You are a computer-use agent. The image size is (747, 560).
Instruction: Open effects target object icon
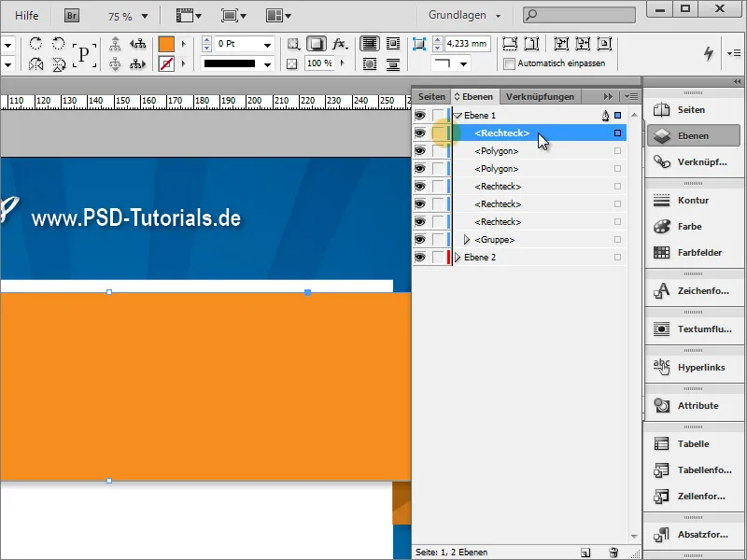[x=293, y=44]
